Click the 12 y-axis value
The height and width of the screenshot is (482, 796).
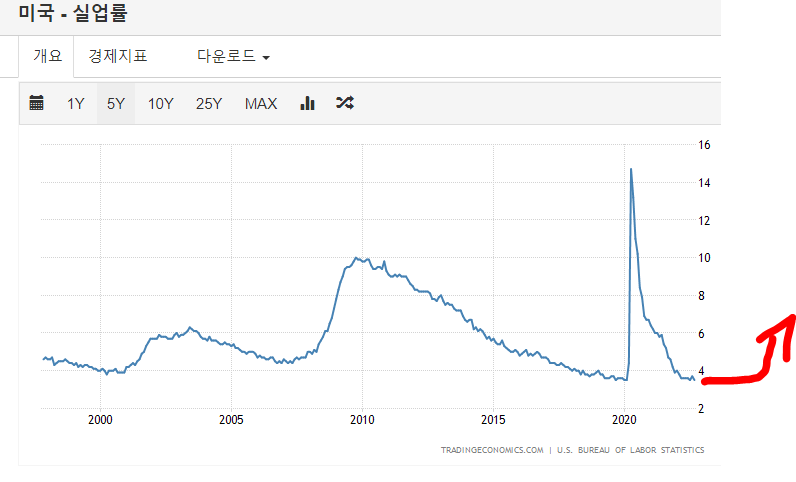704,221
